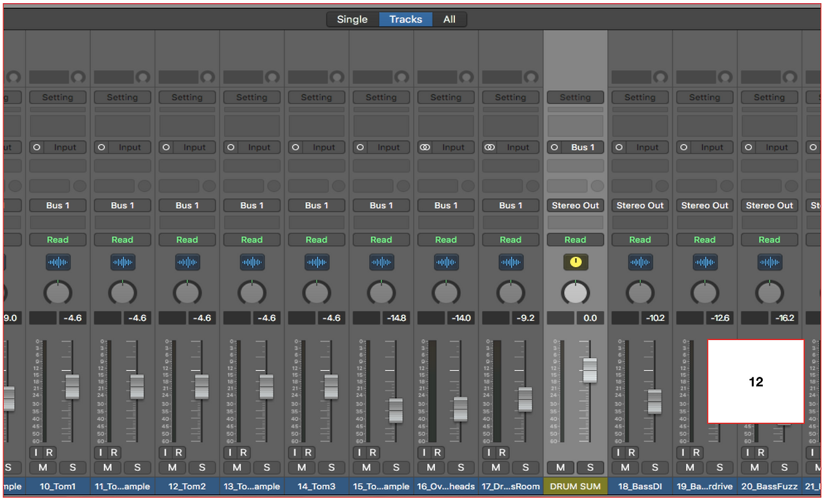Click the waveform icon on the 15_To...ample channel
Screen dimensions: 826x504
381,263
